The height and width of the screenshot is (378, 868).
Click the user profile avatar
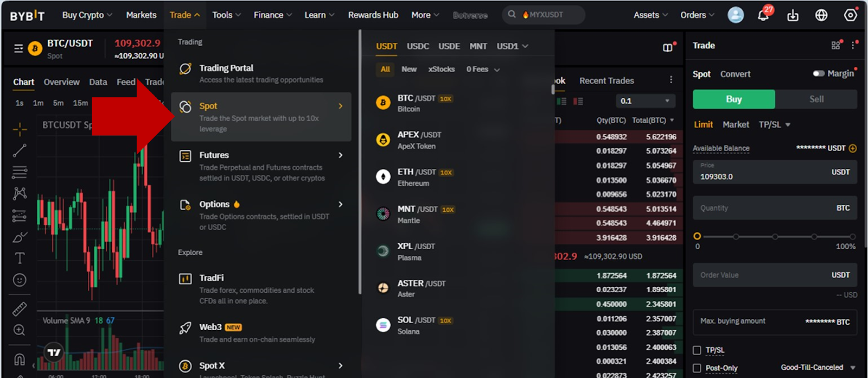point(736,15)
